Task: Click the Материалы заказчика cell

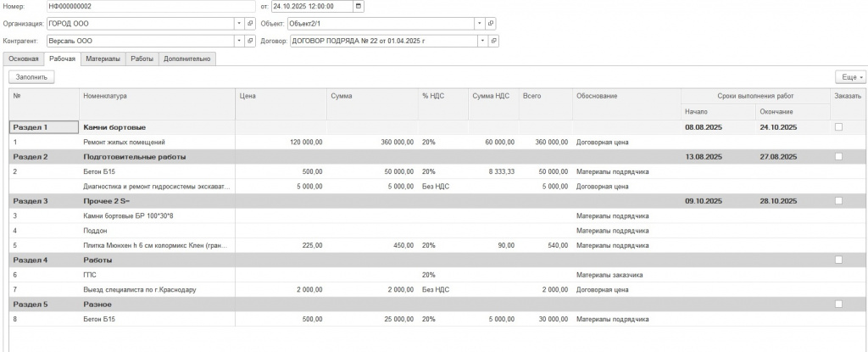Action: 626,275
